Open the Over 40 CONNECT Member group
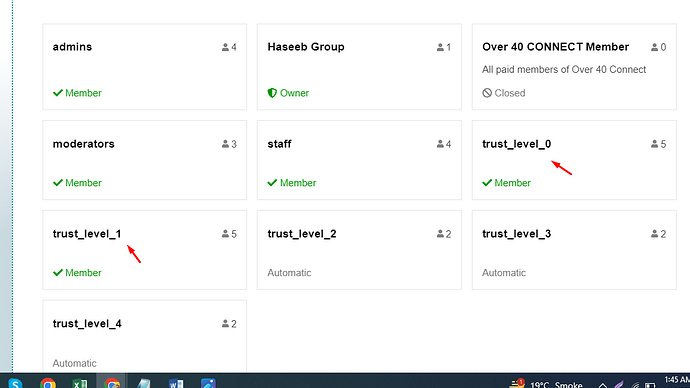Screen dimensions: 690x388 (x=574, y=67)
